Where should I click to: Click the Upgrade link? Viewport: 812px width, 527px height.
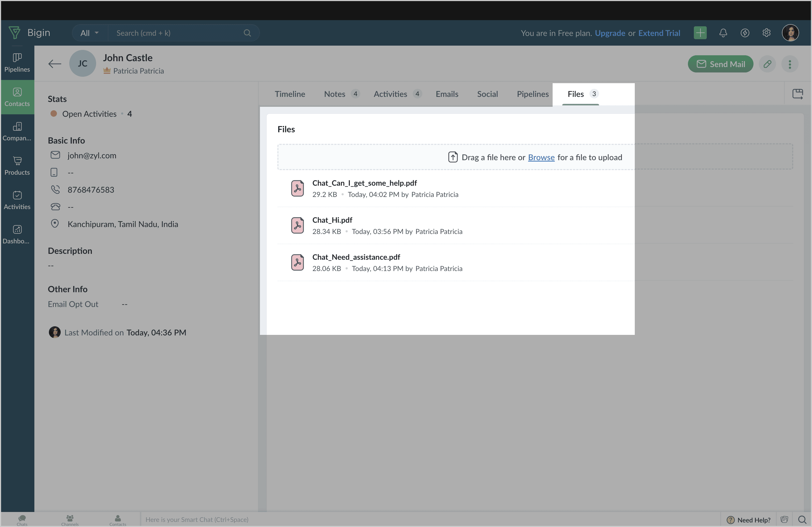pyautogui.click(x=610, y=33)
